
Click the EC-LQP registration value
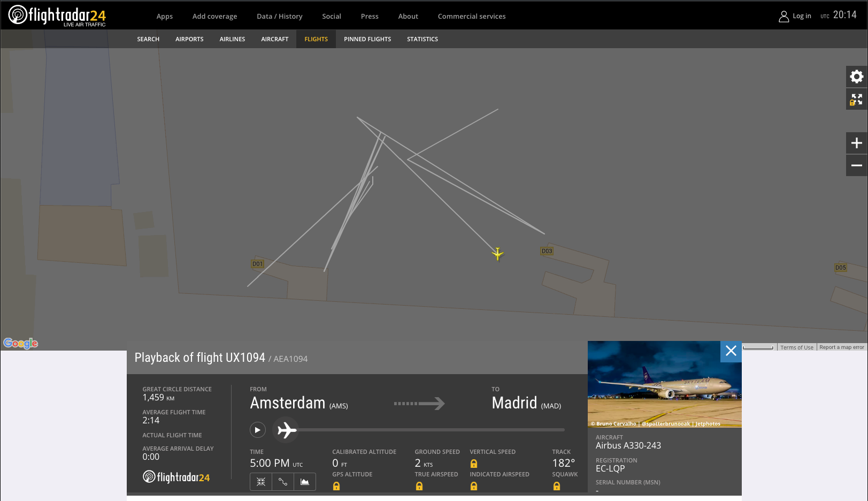tap(610, 468)
